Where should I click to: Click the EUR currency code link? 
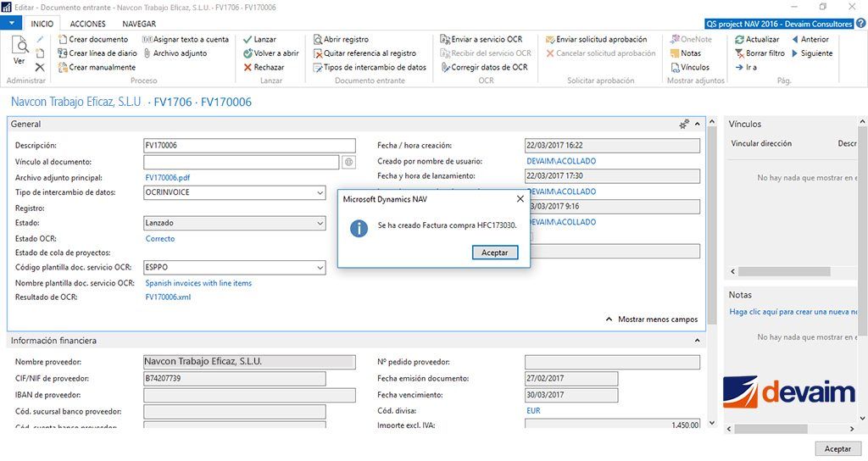click(x=534, y=411)
